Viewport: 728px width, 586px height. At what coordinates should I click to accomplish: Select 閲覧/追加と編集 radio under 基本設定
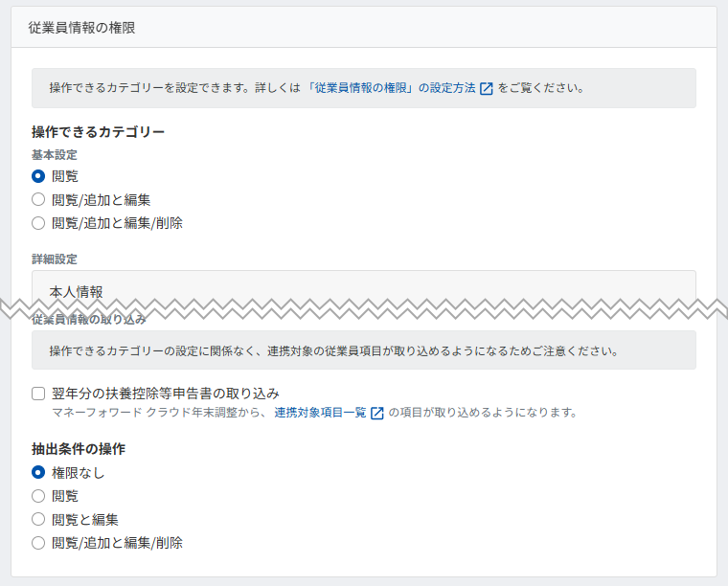click(38, 199)
